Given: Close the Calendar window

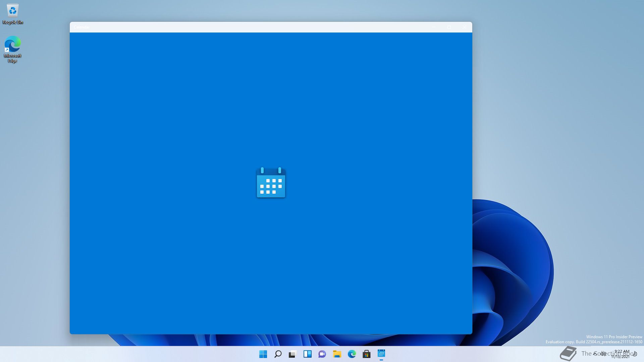Looking at the screenshot, I should click(x=465, y=27).
